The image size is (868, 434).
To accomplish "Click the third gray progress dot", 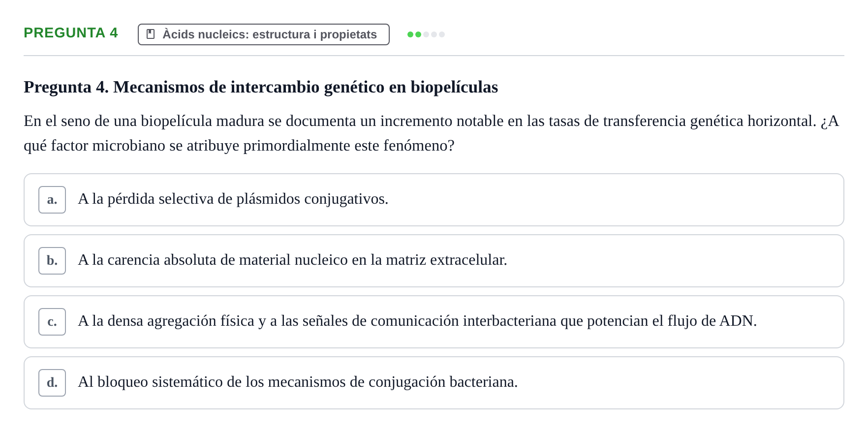I will (426, 34).
